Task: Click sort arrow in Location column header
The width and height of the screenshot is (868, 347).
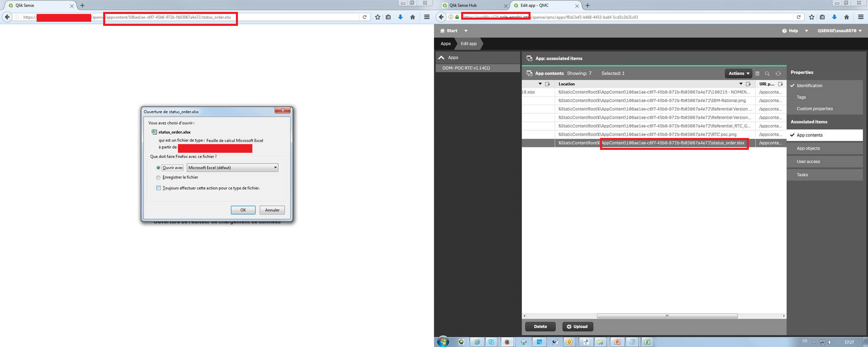Action: click(x=741, y=84)
